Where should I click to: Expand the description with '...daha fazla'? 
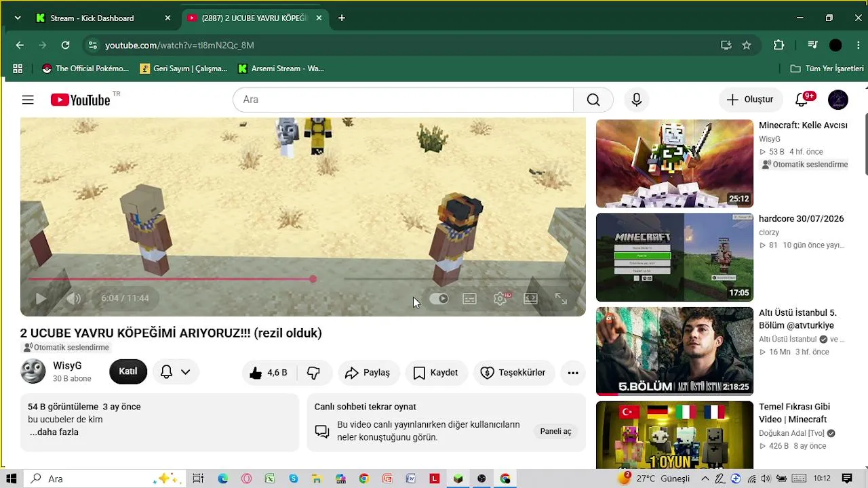coord(54,432)
